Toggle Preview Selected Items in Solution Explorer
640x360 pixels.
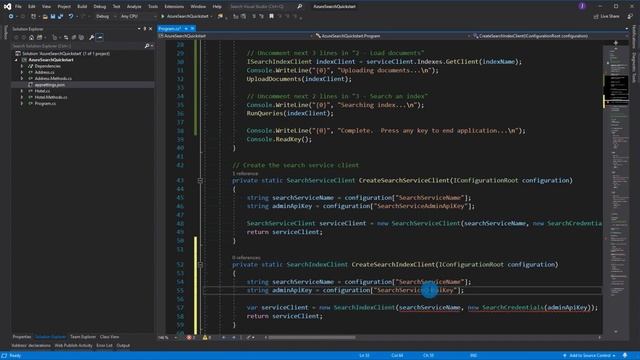tap(100, 37)
